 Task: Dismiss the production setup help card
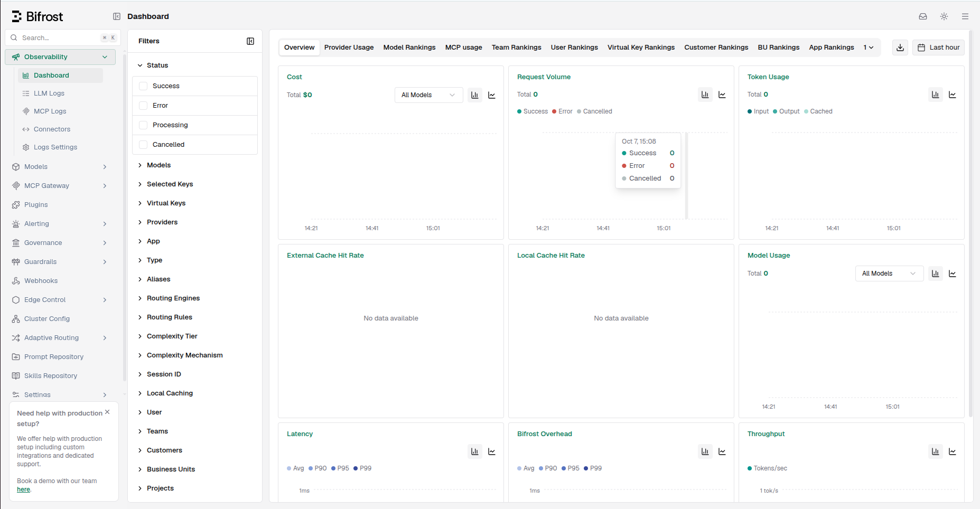tap(107, 412)
